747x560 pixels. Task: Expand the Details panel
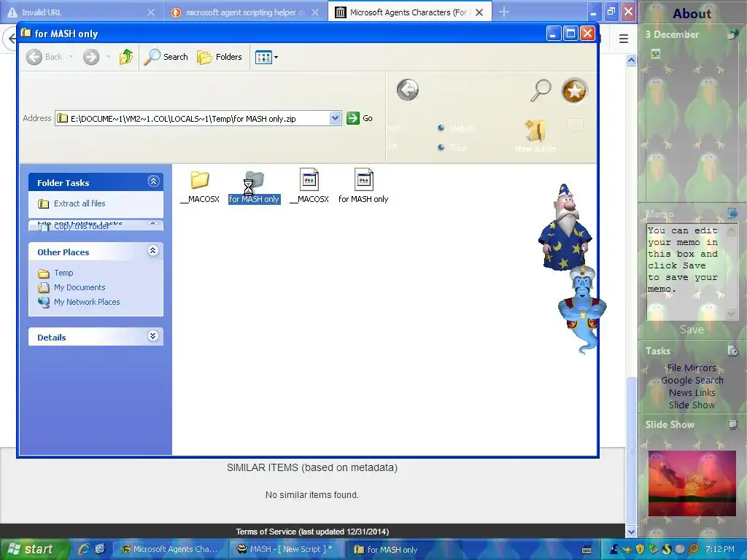pos(153,336)
